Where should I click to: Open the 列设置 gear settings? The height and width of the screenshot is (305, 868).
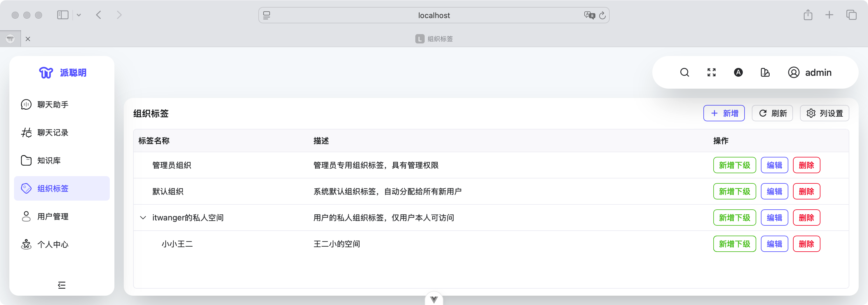(824, 113)
